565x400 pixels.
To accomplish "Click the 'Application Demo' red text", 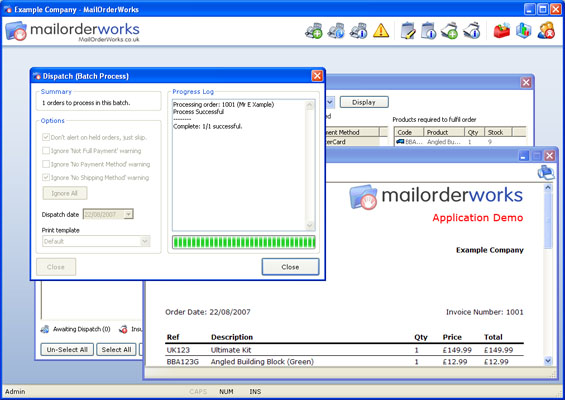I will [478, 218].
